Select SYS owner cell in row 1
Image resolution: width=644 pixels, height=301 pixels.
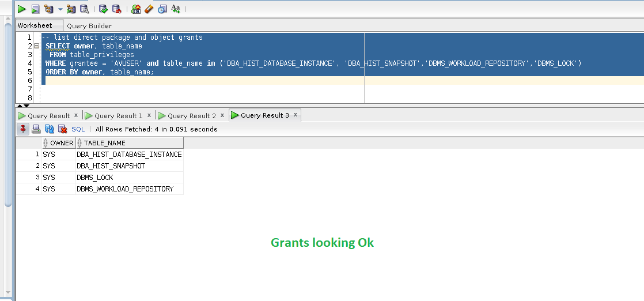(59, 155)
